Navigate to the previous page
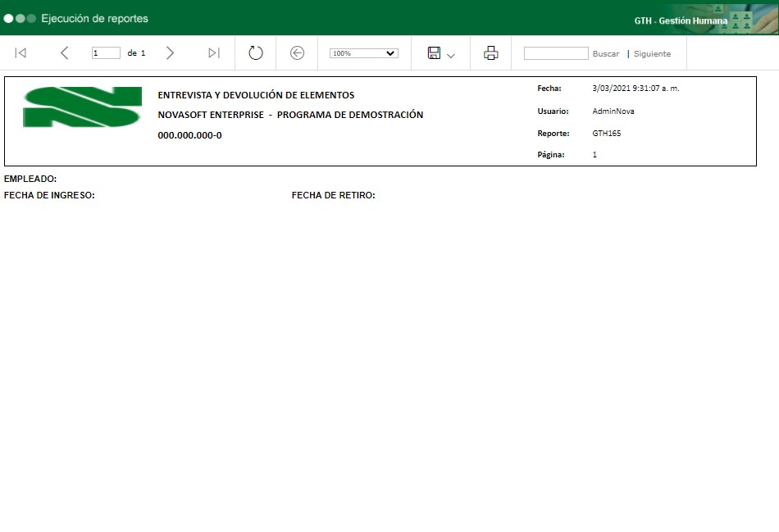The width and height of the screenshot is (779, 532). click(x=65, y=52)
